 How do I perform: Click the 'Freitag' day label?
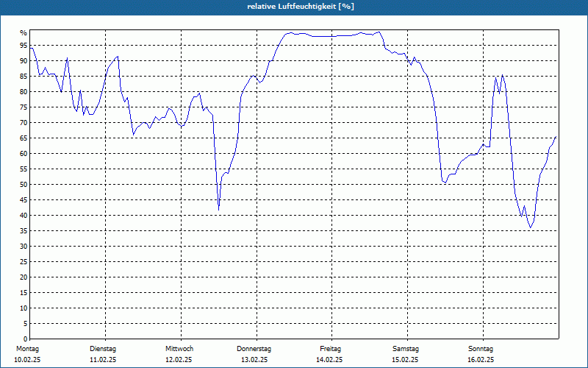[330, 349]
